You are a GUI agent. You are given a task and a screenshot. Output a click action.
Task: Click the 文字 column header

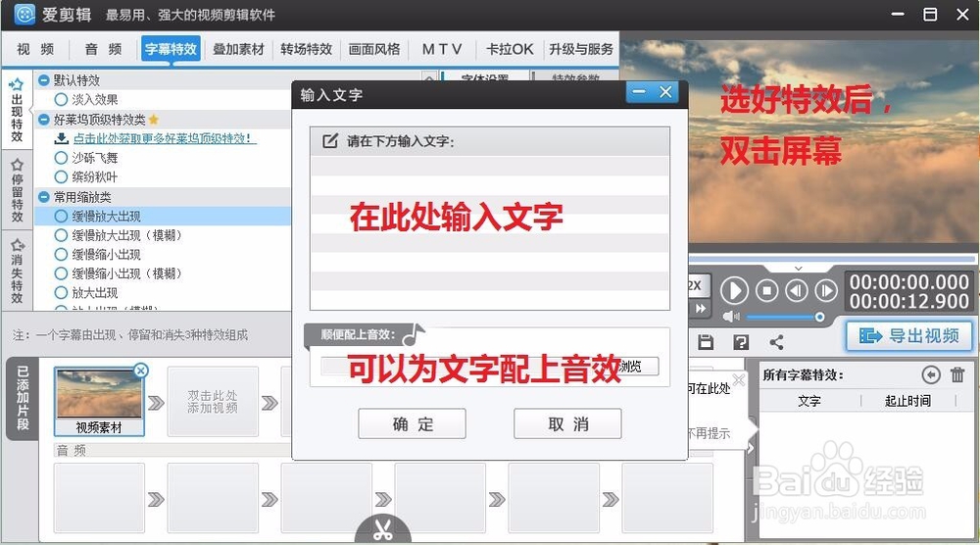click(x=809, y=401)
